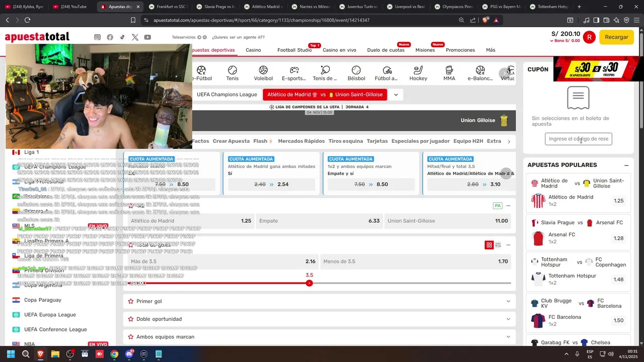Screen dimensions: 644x362
Task: Select the MMA sport icon
Action: click(449, 73)
